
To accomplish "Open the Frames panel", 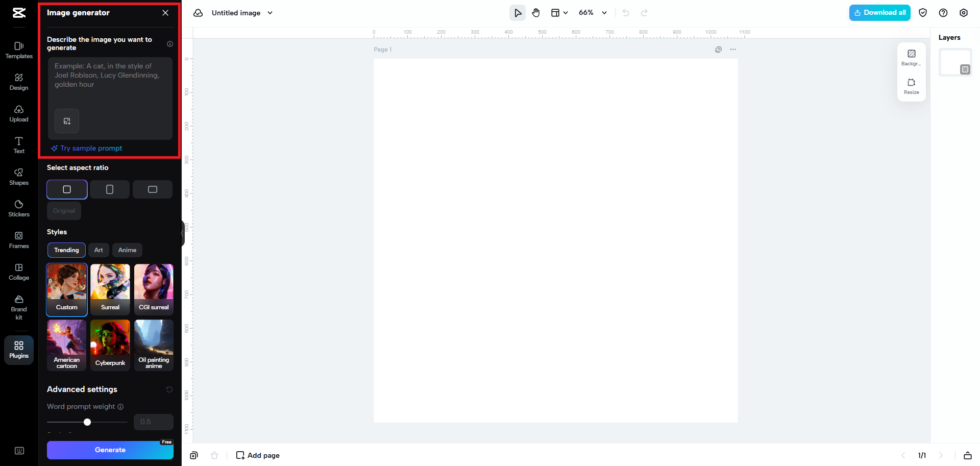I will pyautogui.click(x=18, y=240).
